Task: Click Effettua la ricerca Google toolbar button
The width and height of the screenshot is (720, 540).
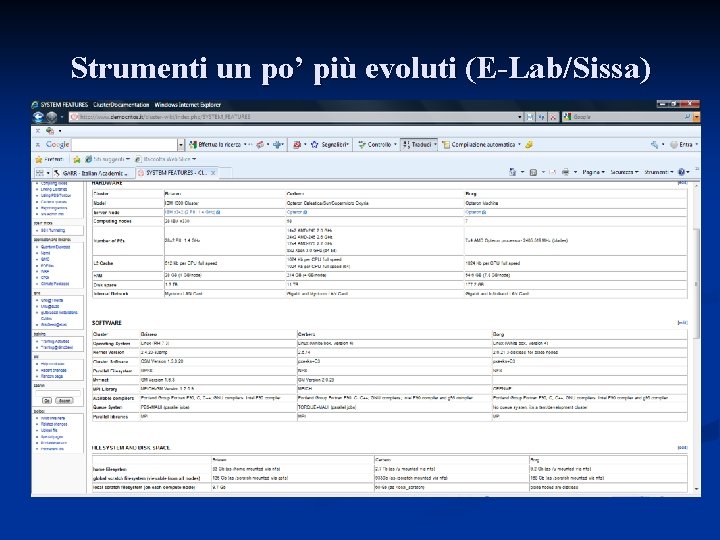Action: (216, 145)
